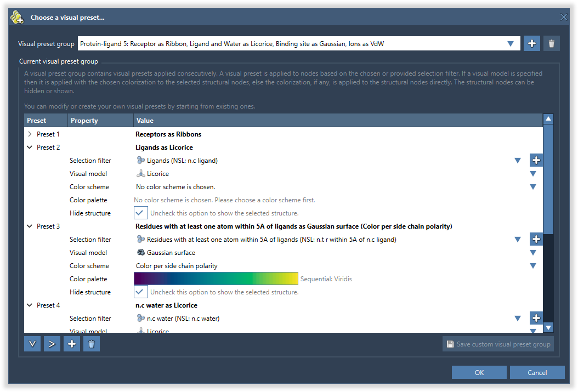Open the Visual preset group dropdown
The image size is (578, 392).
511,44
